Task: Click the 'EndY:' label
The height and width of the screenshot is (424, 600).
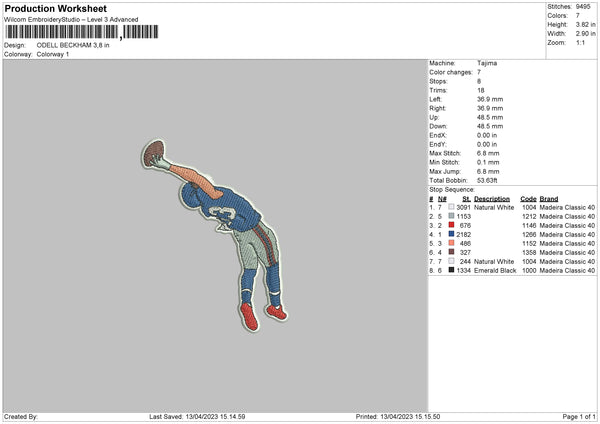Action: click(x=438, y=144)
